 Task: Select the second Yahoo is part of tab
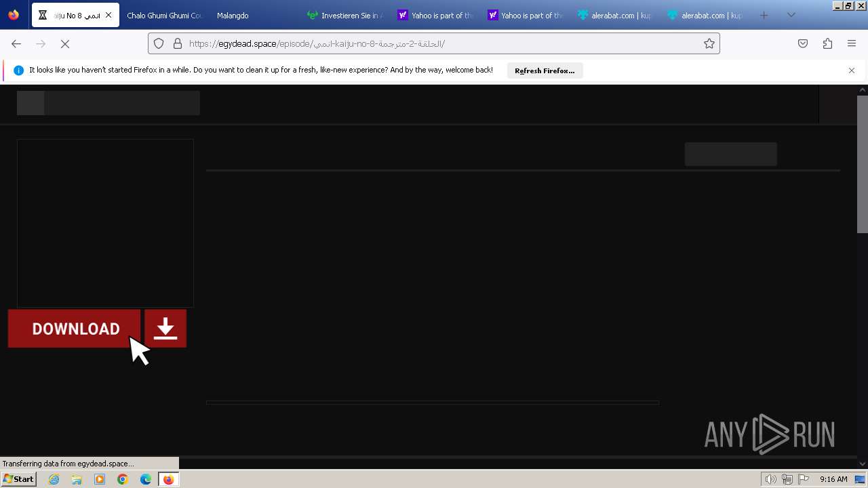525,15
